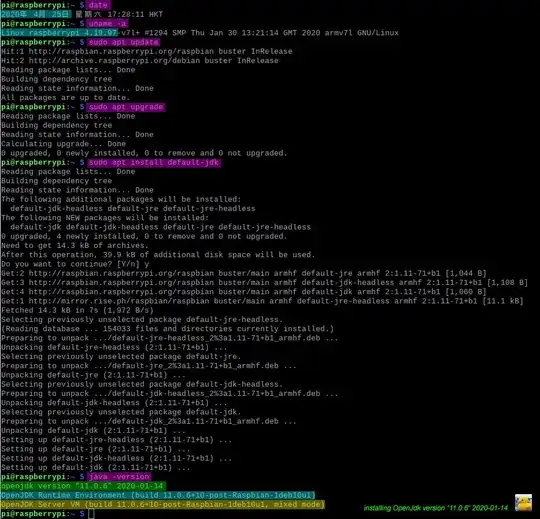Click the date output '17:28:11 HKT'

click(x=135, y=14)
